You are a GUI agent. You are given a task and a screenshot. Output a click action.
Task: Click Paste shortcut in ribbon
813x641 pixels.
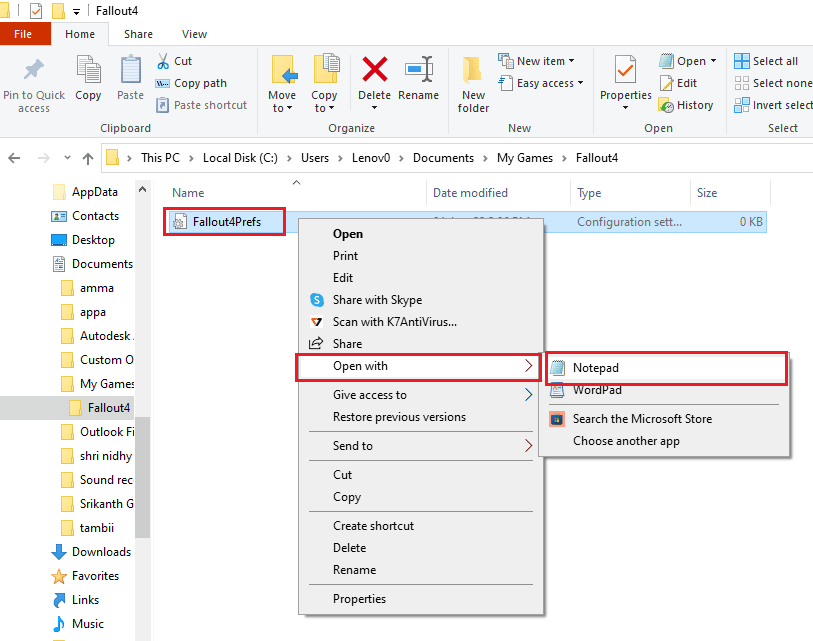pyautogui.click(x=202, y=105)
